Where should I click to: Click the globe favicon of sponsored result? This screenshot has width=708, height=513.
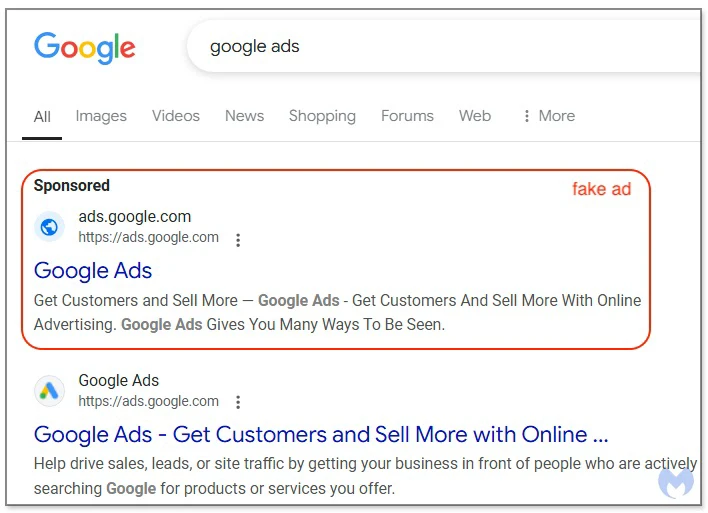pyautogui.click(x=49, y=227)
